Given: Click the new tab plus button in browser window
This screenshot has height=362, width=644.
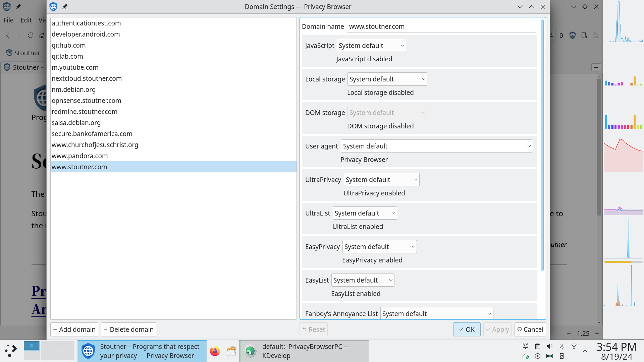Looking at the screenshot, I should coord(596,67).
